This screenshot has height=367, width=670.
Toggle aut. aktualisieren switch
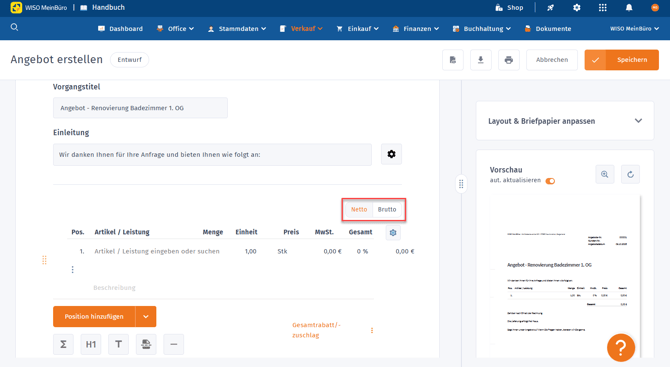pos(550,181)
